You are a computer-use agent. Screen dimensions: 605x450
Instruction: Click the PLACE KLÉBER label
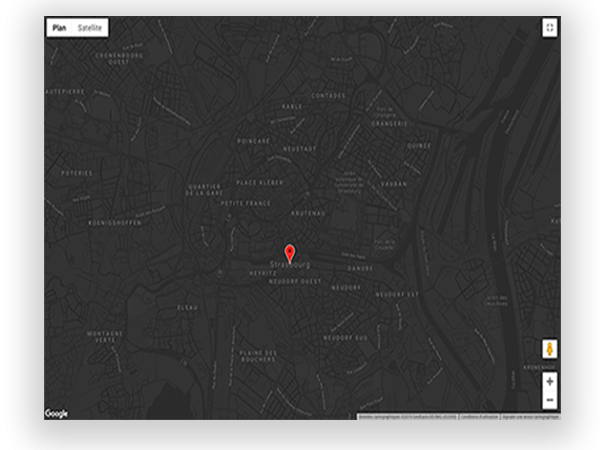260,183
